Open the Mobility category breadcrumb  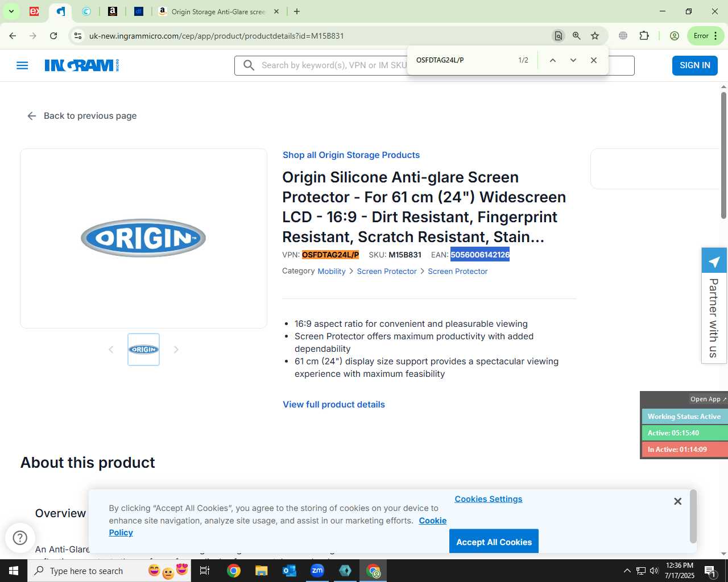pyautogui.click(x=332, y=272)
